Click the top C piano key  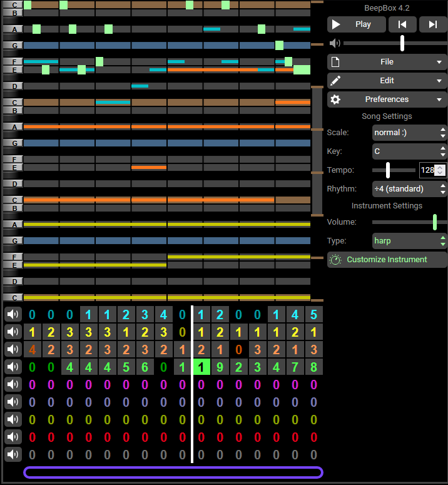pos(13,4)
